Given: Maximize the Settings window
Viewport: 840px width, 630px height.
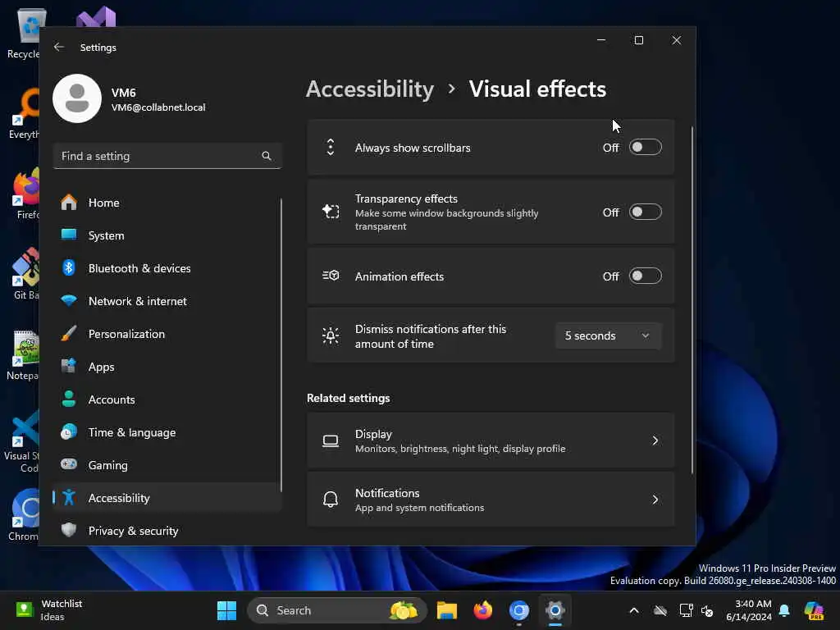Looking at the screenshot, I should [638, 40].
